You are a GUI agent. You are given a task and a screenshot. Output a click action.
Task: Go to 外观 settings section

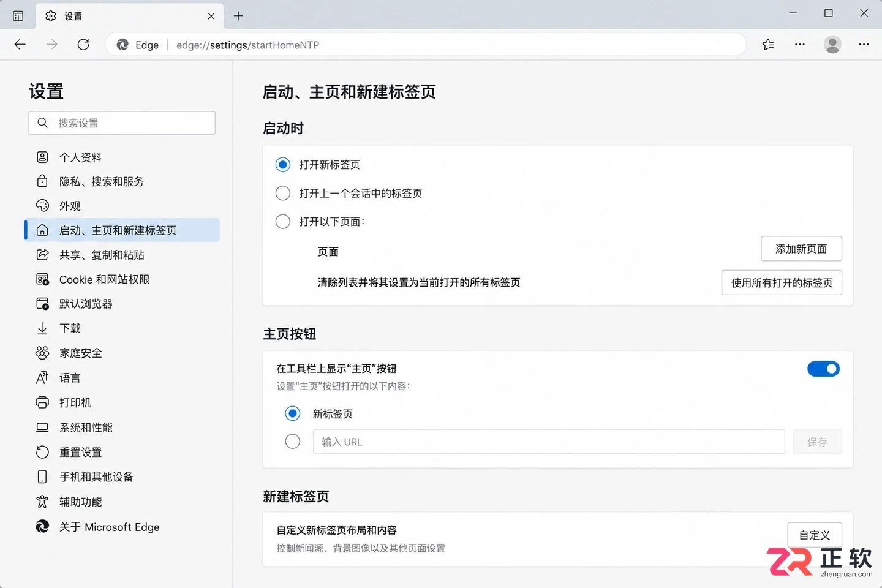122,206
